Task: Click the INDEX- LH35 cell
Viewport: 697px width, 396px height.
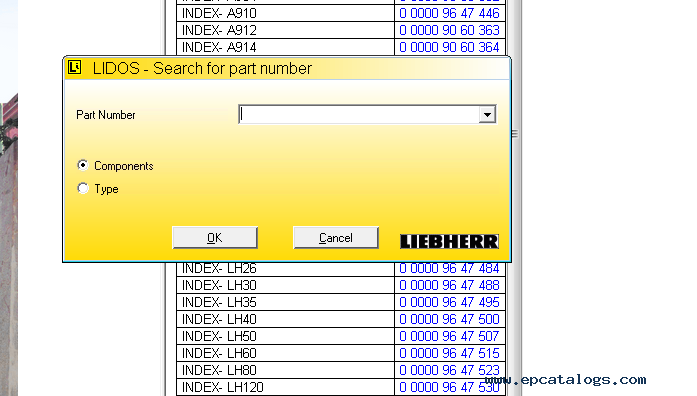Action: pyautogui.click(x=285, y=302)
